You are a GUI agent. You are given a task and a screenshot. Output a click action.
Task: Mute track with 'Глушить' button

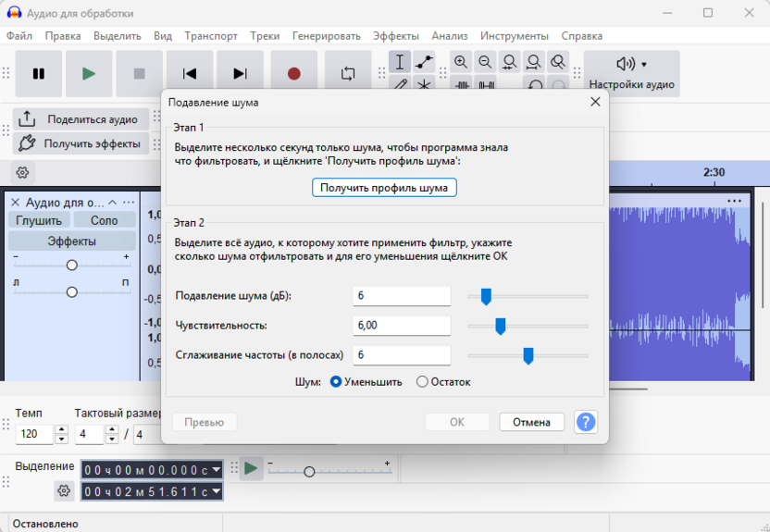point(39,220)
